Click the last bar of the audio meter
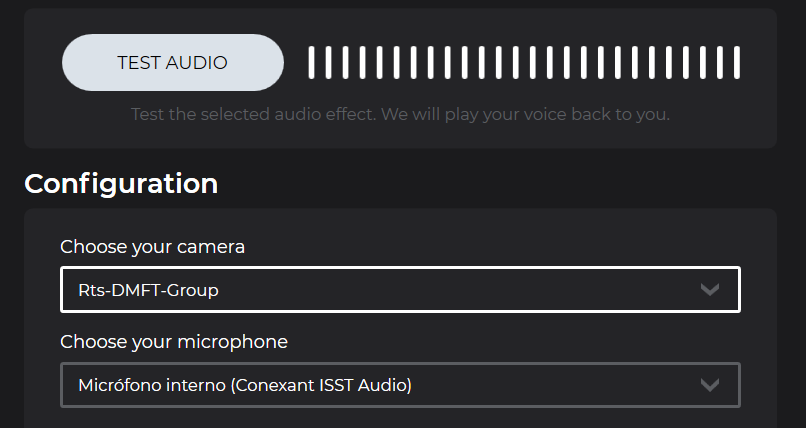 coord(736,62)
